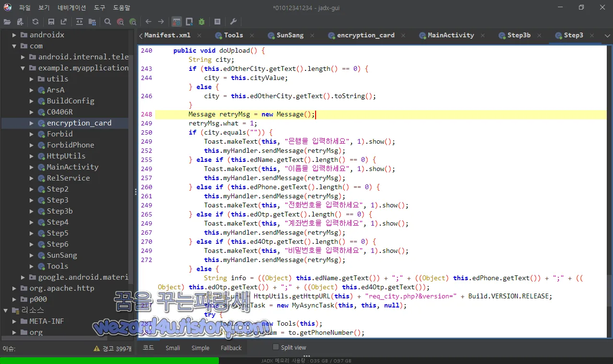This screenshot has width=613, height=364.
Task: Collapse the 리소스 resources node
Action: (x=6, y=310)
